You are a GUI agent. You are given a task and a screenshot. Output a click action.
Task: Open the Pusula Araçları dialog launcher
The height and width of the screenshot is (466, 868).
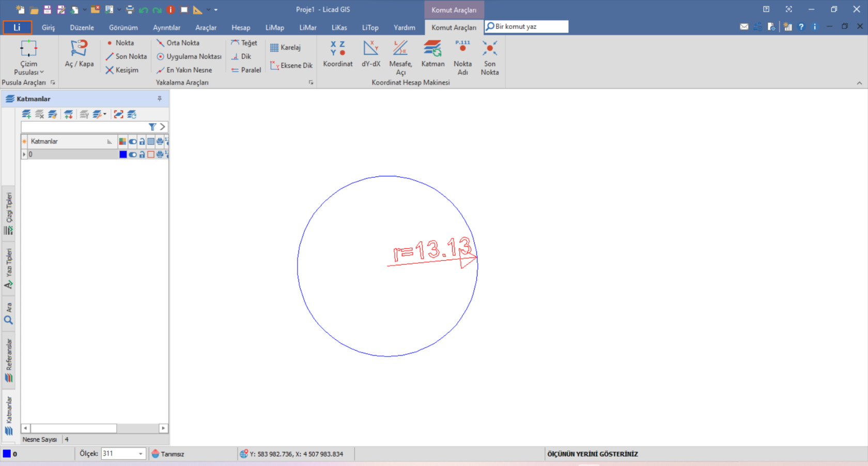(x=53, y=83)
